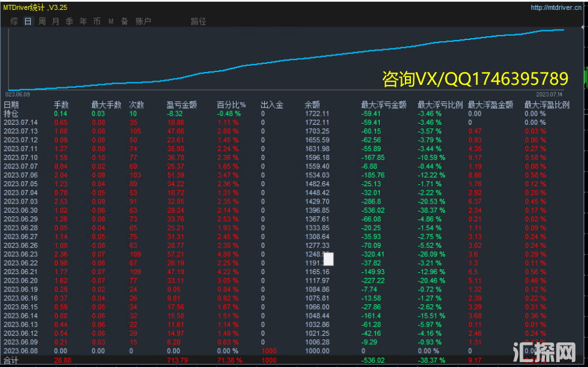Open the 备 notes tab

124,22
